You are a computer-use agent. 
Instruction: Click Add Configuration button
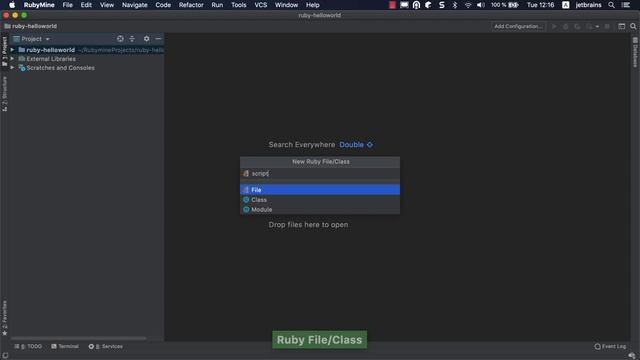518,26
